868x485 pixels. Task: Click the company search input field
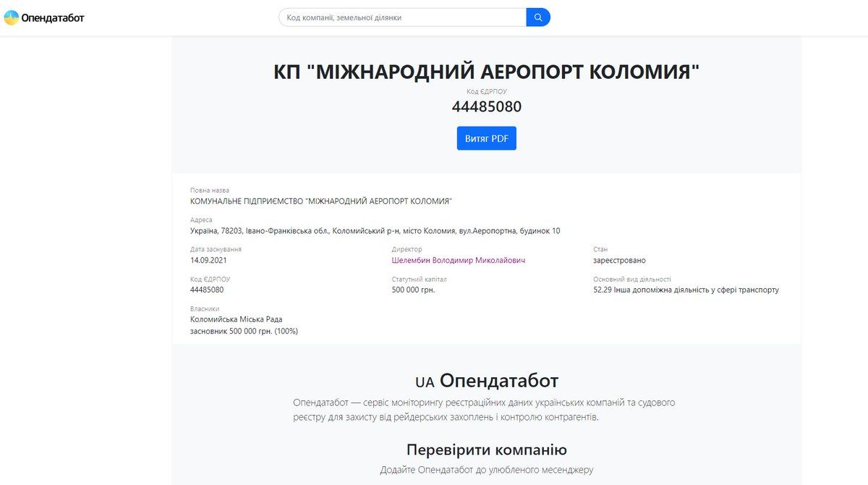point(398,16)
